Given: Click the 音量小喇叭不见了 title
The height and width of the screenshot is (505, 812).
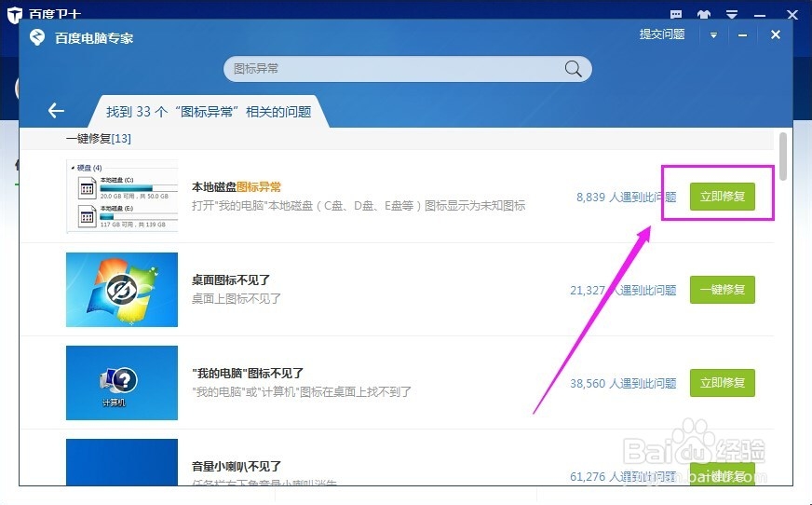Looking at the screenshot, I should [x=237, y=466].
